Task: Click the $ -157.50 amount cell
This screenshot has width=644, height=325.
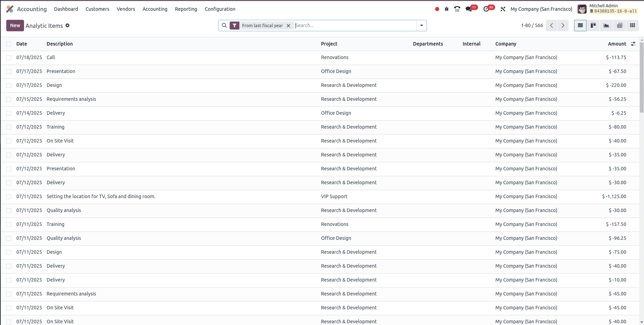Action: click(616, 224)
